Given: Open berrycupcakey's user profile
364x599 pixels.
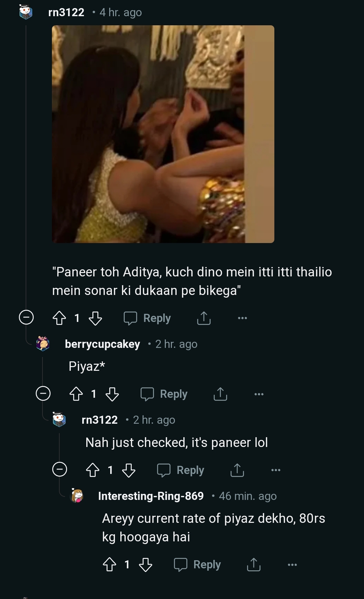Looking at the screenshot, I should click(x=102, y=344).
